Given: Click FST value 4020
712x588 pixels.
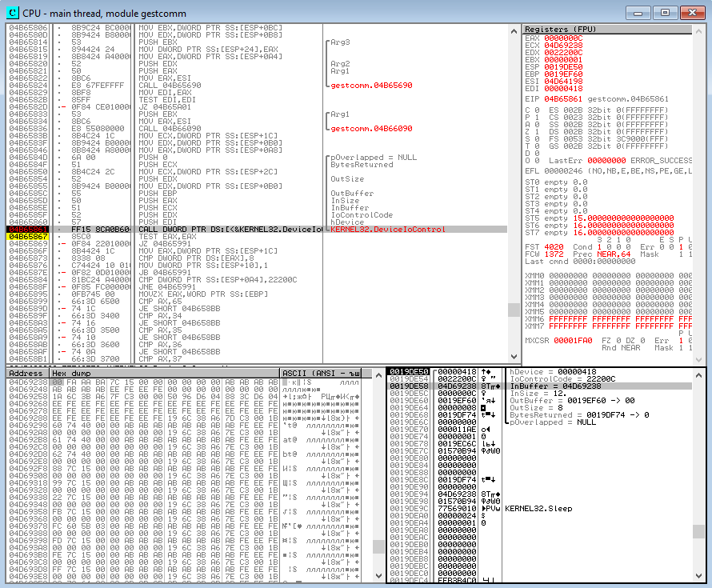Looking at the screenshot, I should point(554,247).
